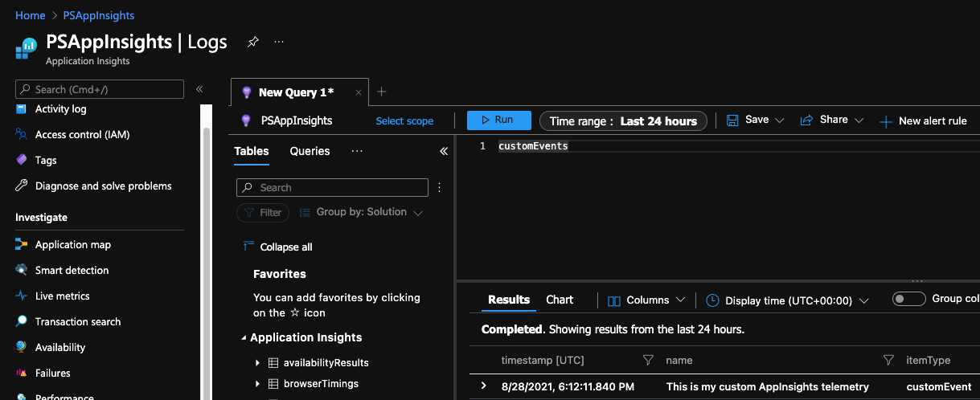Focus the sidebar Search (Cmd+/) box
Screen dimensions: 980x400
(100, 89)
